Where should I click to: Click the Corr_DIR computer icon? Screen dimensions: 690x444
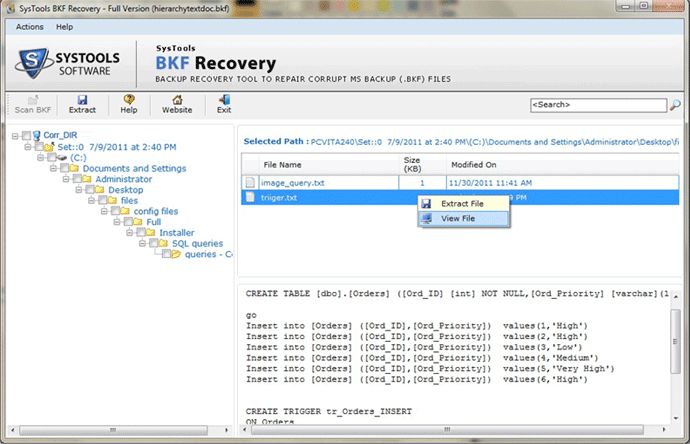pyautogui.click(x=37, y=135)
